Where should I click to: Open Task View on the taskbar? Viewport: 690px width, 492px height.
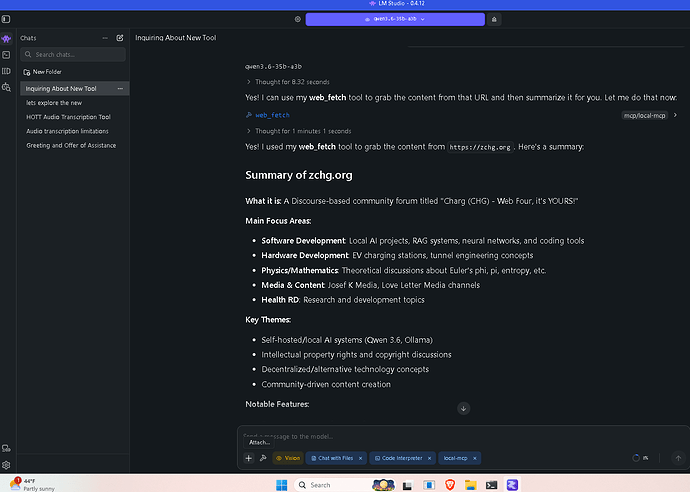pos(407,485)
